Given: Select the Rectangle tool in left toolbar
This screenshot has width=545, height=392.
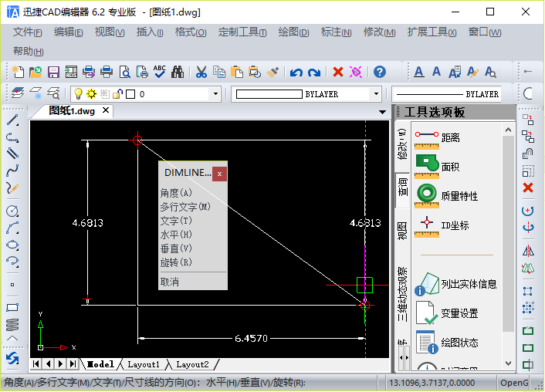Looking at the screenshot, I should pos(12,308).
